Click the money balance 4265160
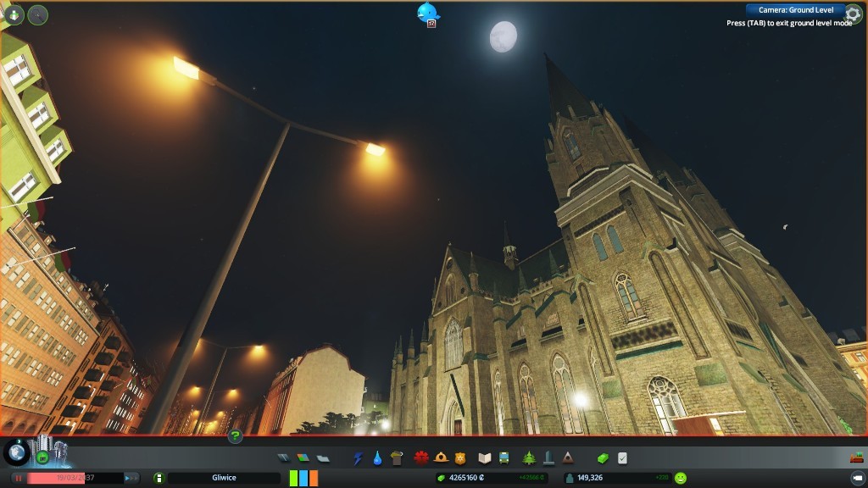The image size is (868, 488). click(x=466, y=478)
